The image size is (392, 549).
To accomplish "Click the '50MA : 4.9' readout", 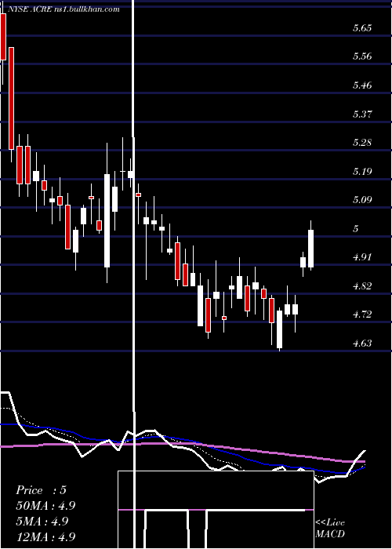I will click(45, 506).
